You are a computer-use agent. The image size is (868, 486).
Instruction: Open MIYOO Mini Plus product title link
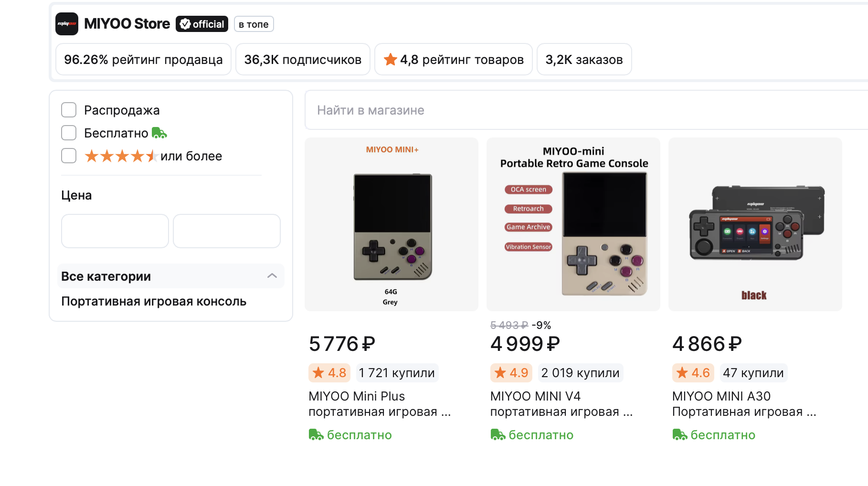tap(380, 404)
